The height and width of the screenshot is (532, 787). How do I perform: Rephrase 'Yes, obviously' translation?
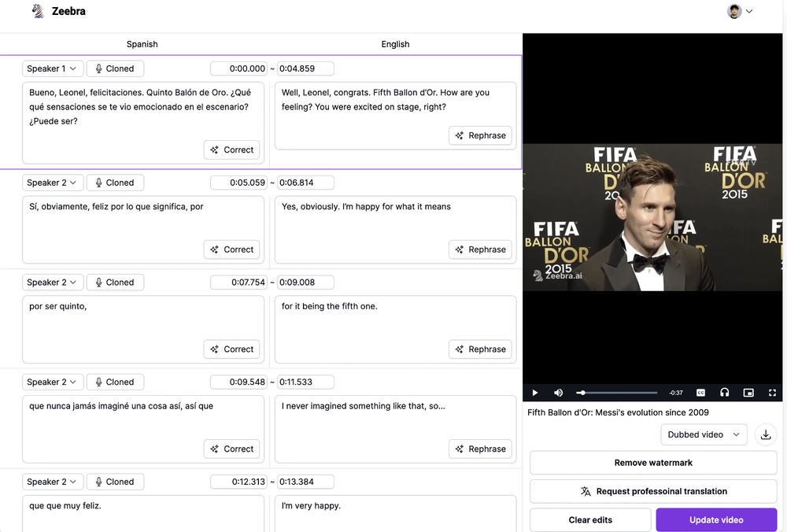point(480,249)
